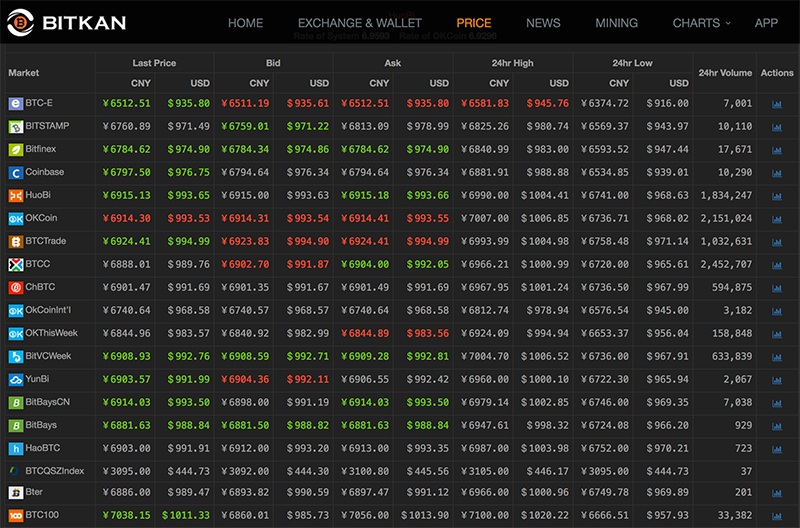Open the chart icon for BTC100 row
Screen dimensions: 800x528
coord(776,516)
